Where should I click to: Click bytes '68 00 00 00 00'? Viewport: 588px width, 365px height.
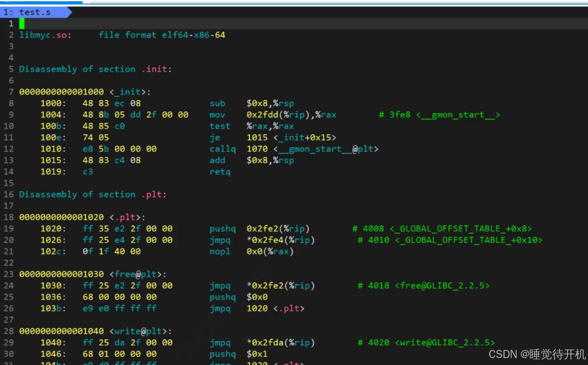tap(120, 297)
